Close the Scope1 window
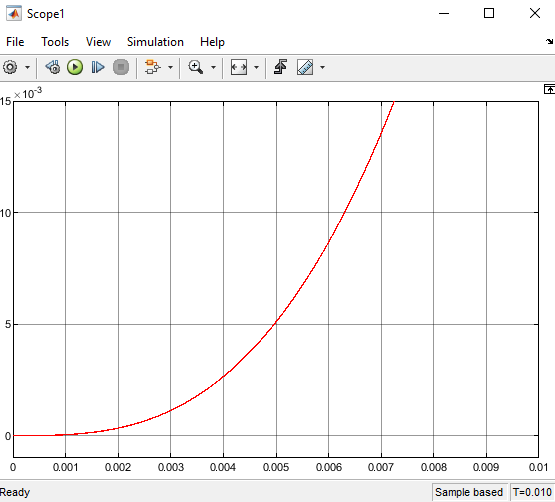 tap(534, 13)
